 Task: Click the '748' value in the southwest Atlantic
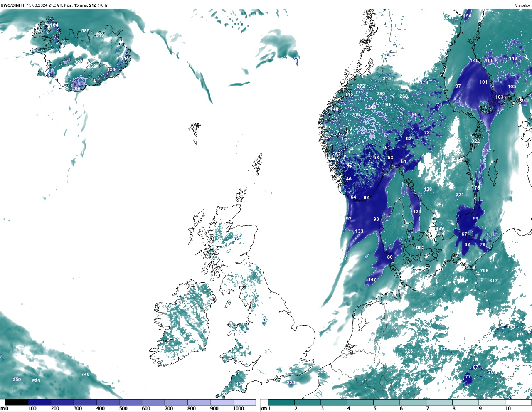pyautogui.click(x=85, y=374)
